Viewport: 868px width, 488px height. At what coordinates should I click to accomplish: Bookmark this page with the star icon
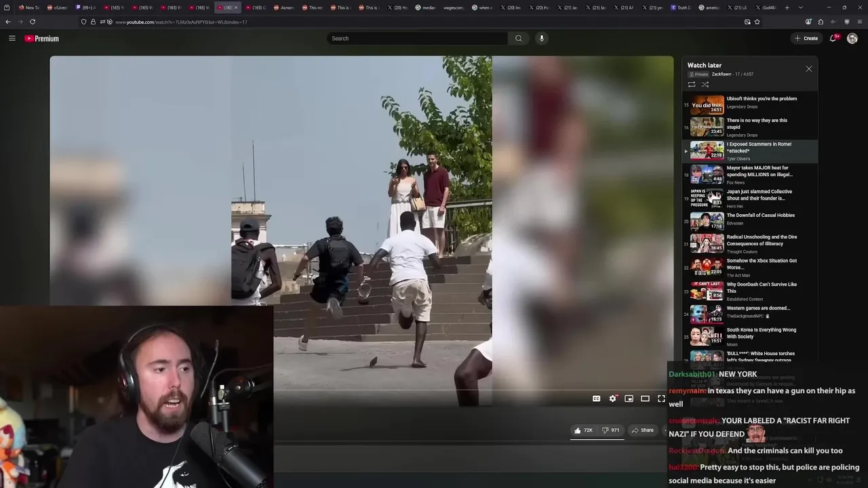pyautogui.click(x=757, y=22)
